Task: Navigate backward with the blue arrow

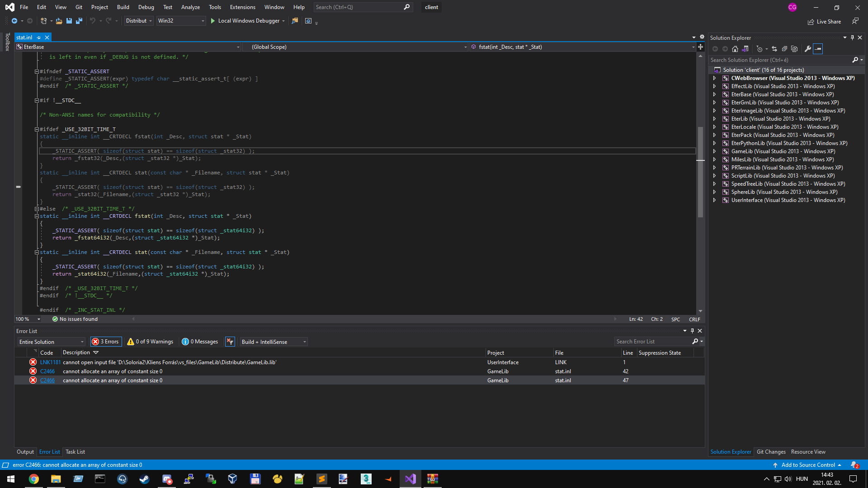Action: (x=14, y=21)
